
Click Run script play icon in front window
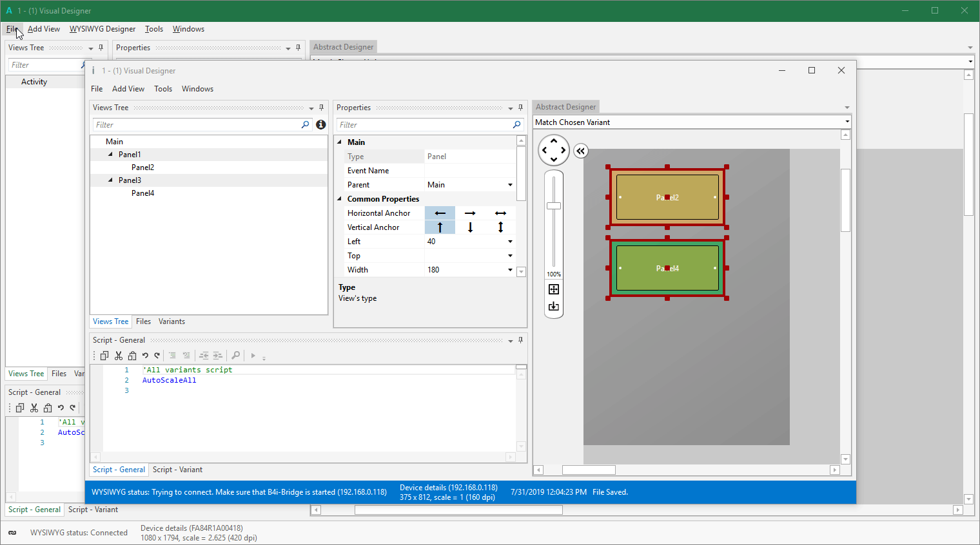tap(253, 356)
